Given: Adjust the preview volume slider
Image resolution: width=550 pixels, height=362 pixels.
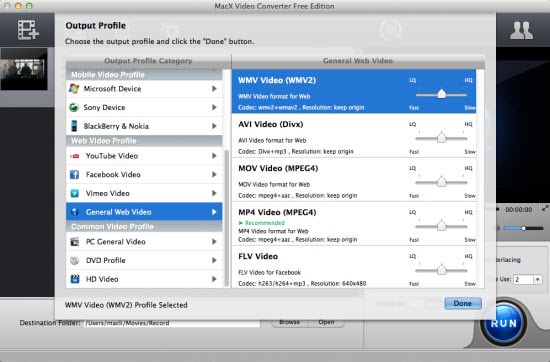Looking at the screenshot, I should (523, 228).
